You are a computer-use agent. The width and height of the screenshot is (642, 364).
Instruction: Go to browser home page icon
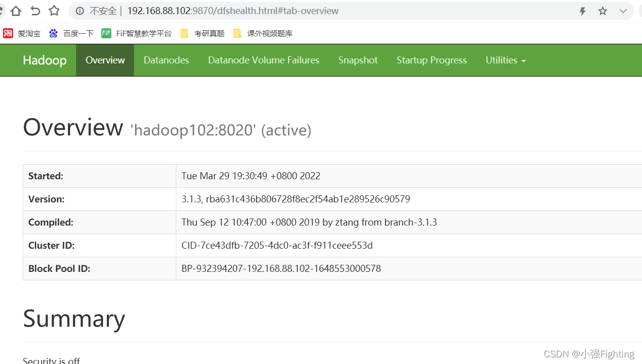[16, 11]
